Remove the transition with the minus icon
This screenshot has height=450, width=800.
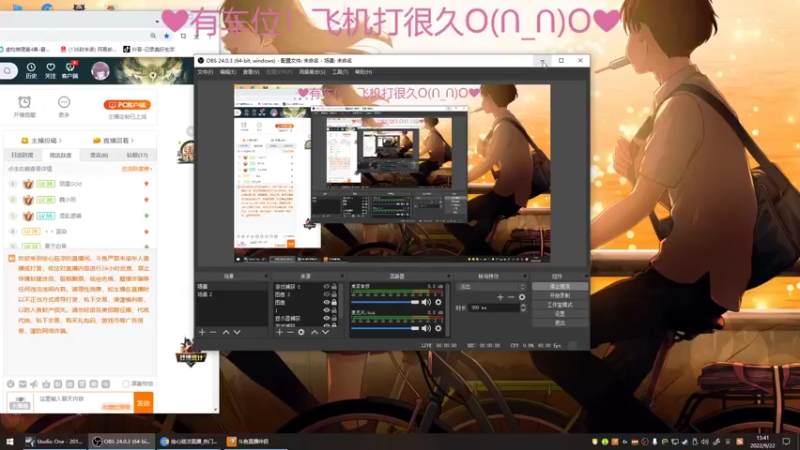(511, 297)
